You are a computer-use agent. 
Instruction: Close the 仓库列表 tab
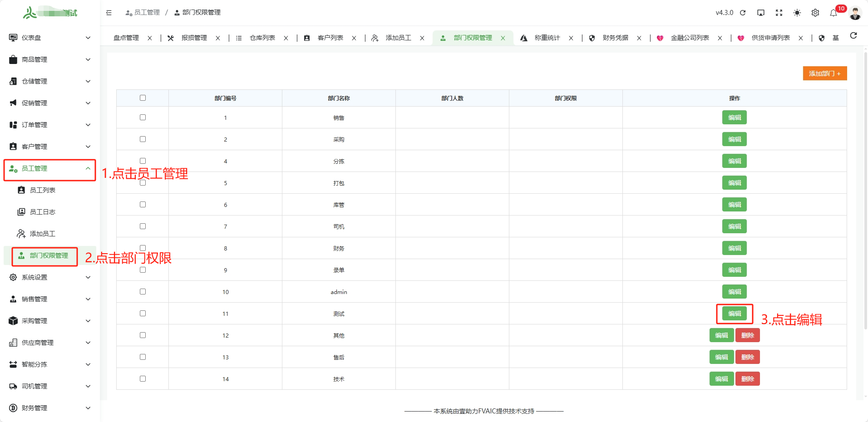(x=286, y=38)
